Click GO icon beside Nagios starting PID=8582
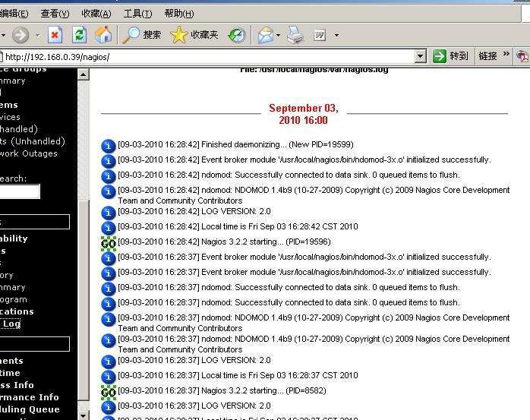530x420 pixels. coord(109,392)
